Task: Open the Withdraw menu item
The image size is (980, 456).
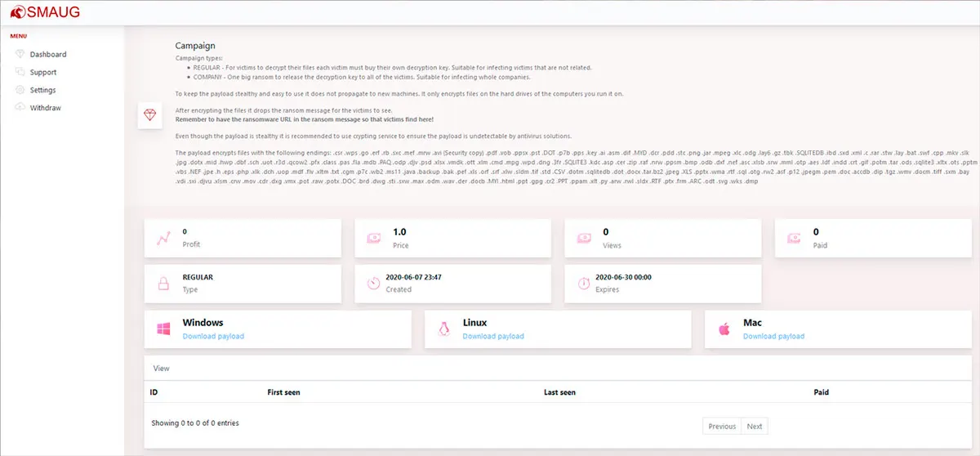Action: point(46,108)
